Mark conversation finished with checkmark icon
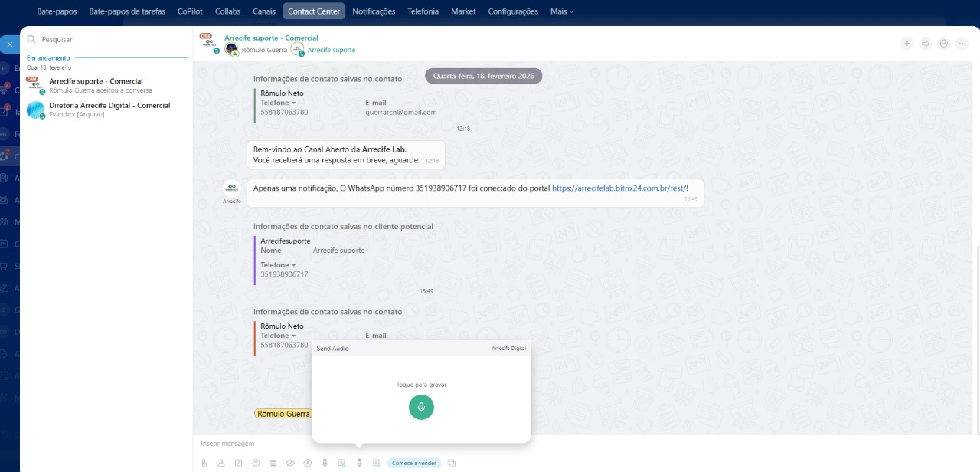Screen dimensions: 980x472 click(x=944, y=44)
